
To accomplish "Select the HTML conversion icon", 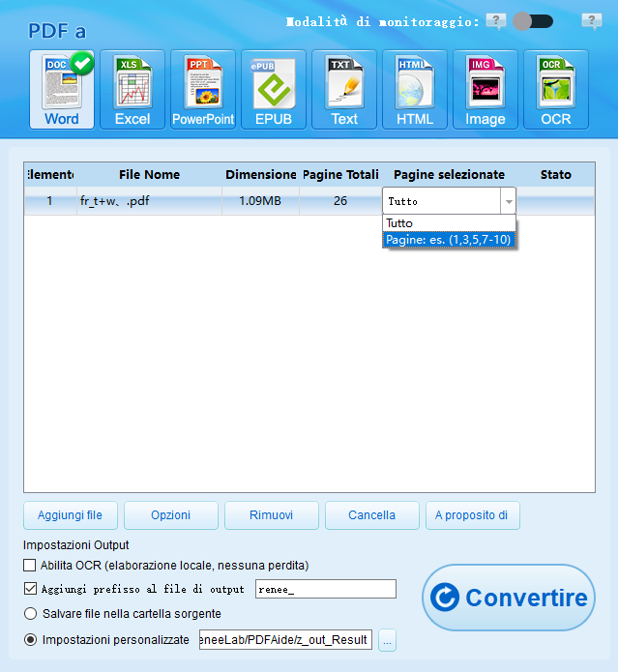I will tap(415, 89).
